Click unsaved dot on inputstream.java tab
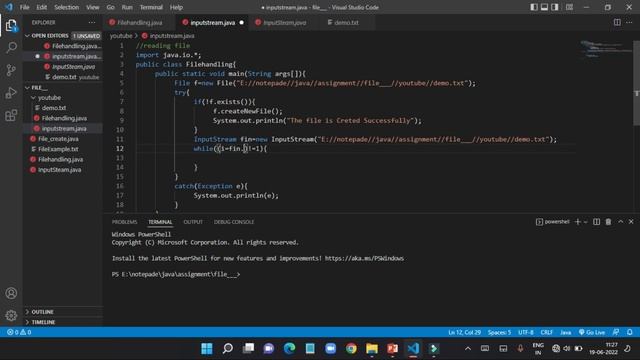 point(242,22)
